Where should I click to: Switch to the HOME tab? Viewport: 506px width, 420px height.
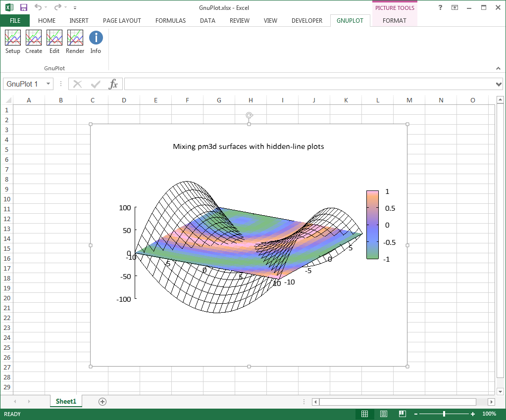pyautogui.click(x=47, y=21)
